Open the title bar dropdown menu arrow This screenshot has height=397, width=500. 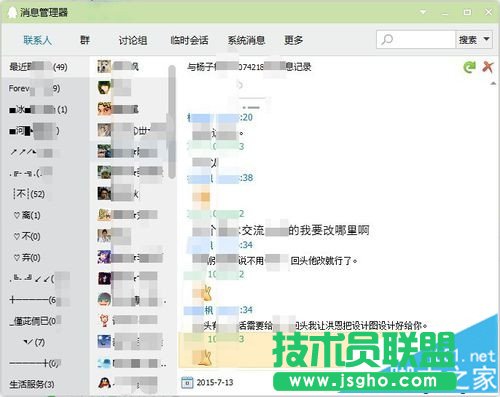(423, 12)
